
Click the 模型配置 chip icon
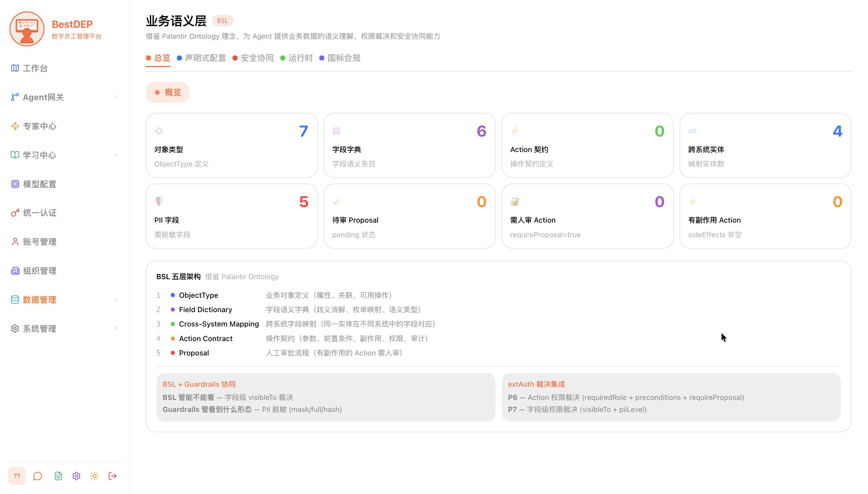pyautogui.click(x=15, y=184)
